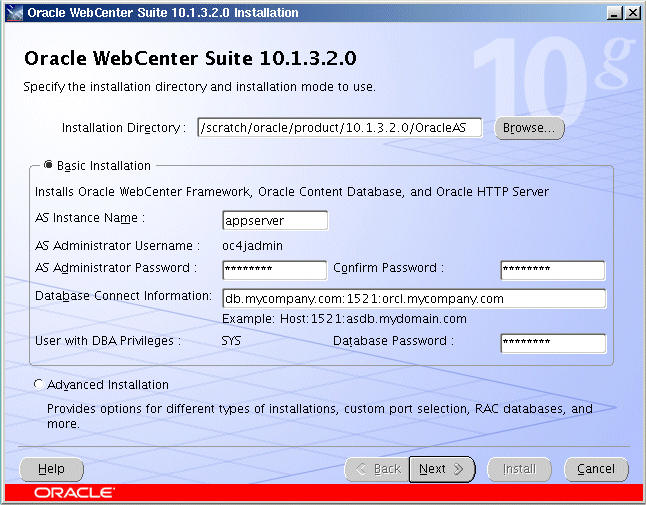Screen dimensions: 646x505
Task: Click the installer icon in the title bar
Action: click(14, 13)
